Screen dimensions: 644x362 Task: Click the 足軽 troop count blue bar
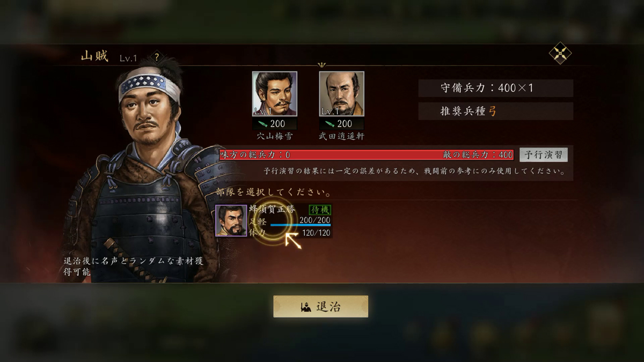click(x=301, y=225)
